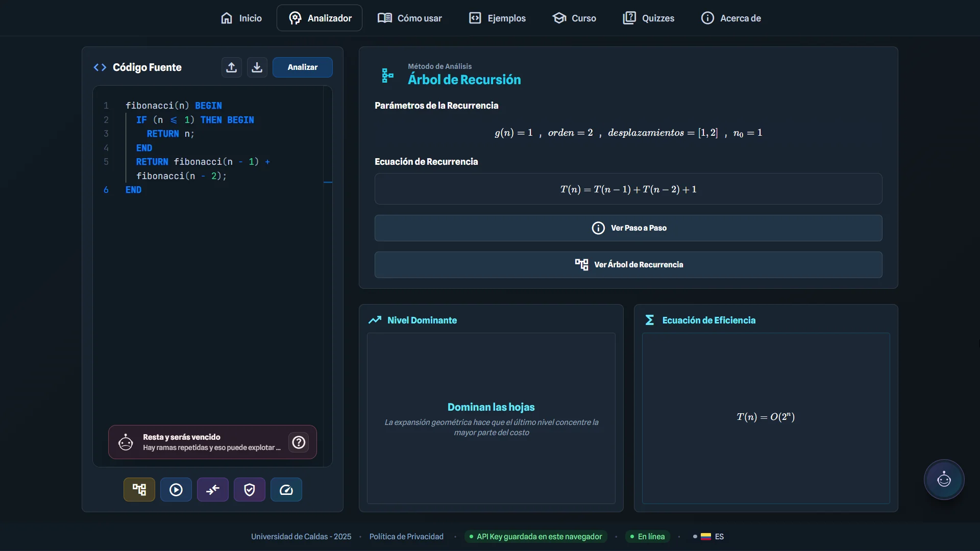This screenshot has height=551, width=980.
Task: Click the purple compare arrows tool icon
Action: tap(213, 490)
